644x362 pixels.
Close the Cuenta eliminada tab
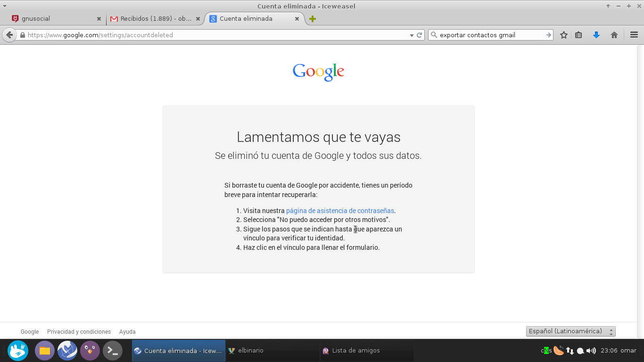click(297, 19)
